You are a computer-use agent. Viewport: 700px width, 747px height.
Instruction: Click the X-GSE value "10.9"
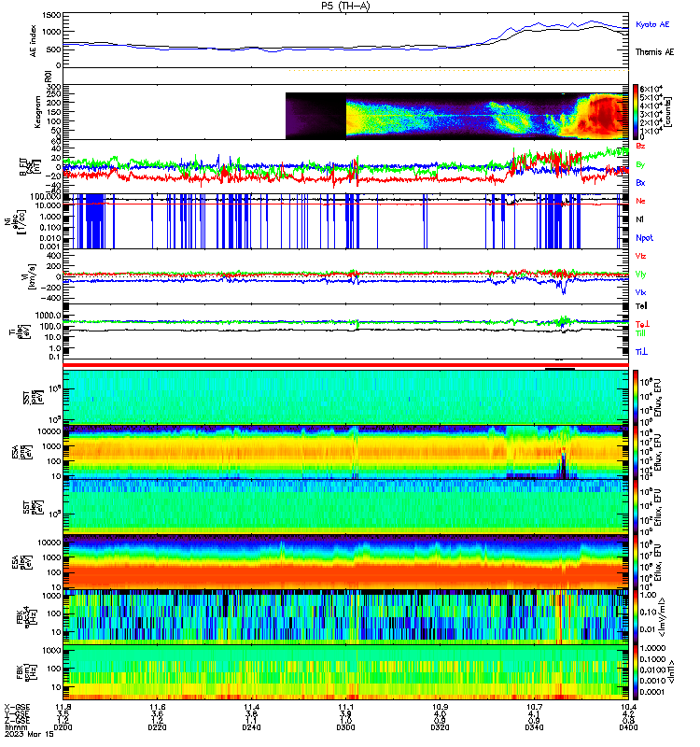pos(440,707)
